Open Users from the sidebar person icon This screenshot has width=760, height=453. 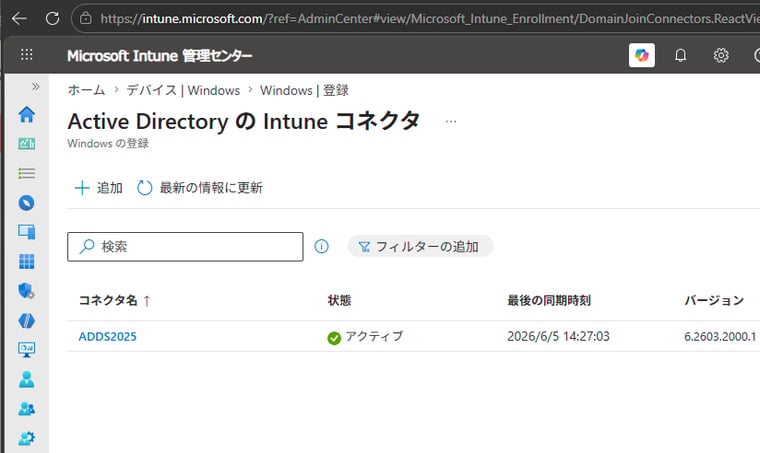[x=27, y=379]
